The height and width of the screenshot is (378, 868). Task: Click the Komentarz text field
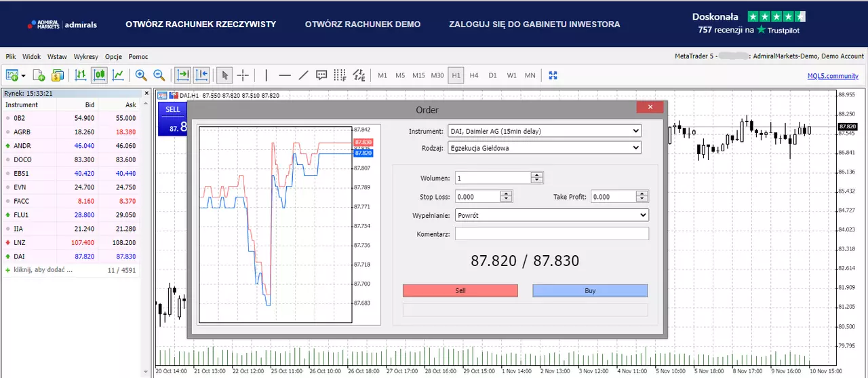pos(552,234)
